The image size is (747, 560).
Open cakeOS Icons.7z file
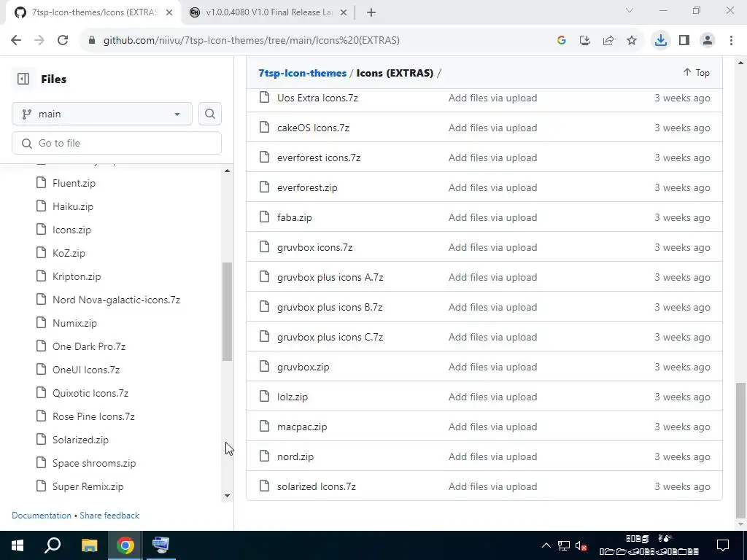[x=313, y=128]
